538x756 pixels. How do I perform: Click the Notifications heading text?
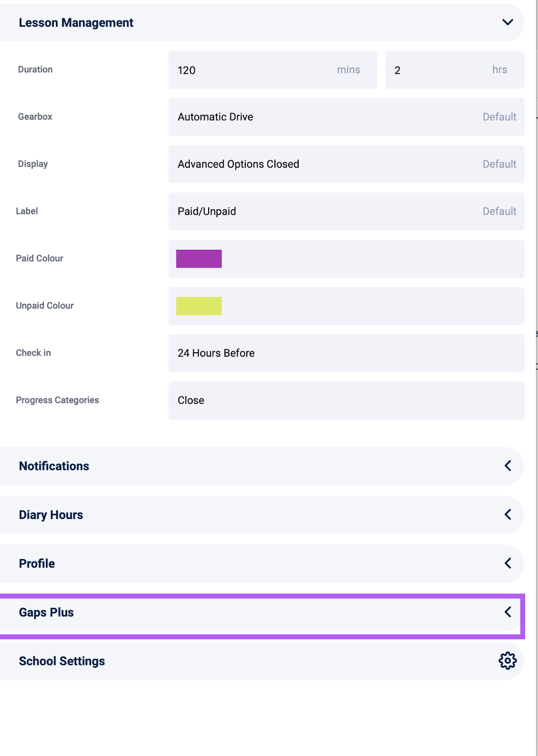pyautogui.click(x=54, y=466)
